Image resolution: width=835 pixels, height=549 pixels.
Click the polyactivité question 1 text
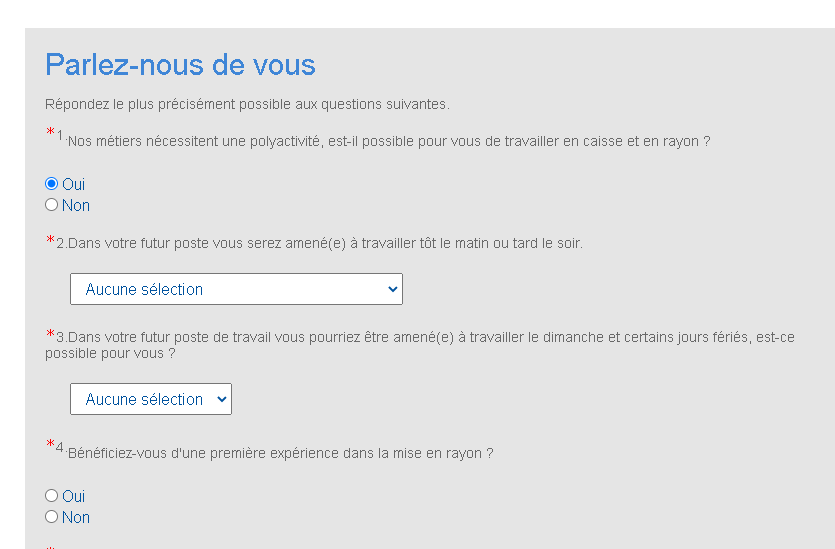(x=388, y=141)
